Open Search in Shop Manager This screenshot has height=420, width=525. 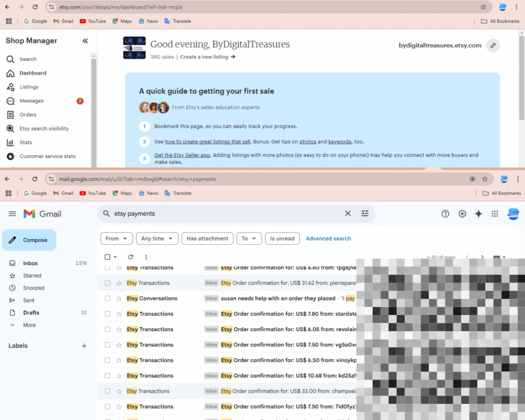[28, 59]
